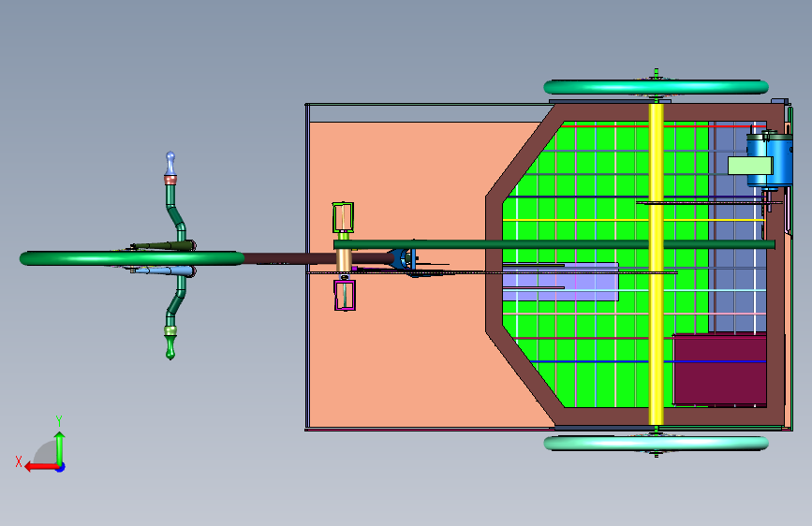The height and width of the screenshot is (526, 812).
Task: Click the blue Z axis dot at triad origin
Action: point(61,467)
